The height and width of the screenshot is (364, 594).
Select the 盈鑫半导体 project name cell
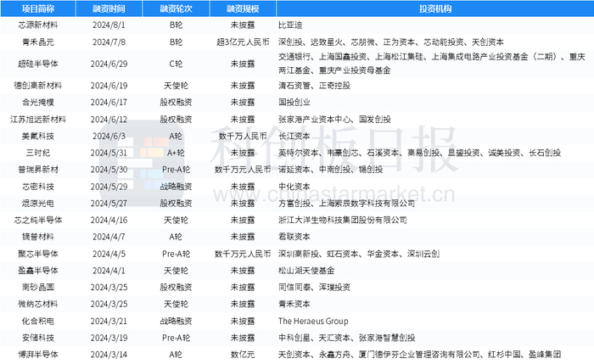tap(38, 271)
